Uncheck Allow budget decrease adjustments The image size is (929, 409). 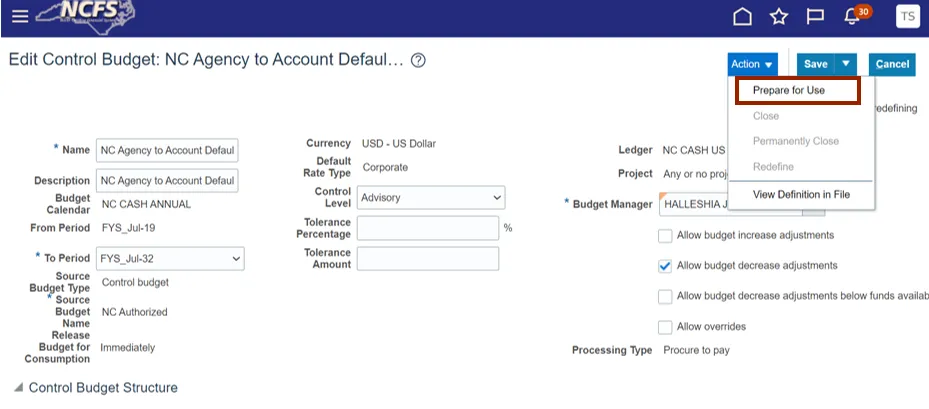[665, 266]
